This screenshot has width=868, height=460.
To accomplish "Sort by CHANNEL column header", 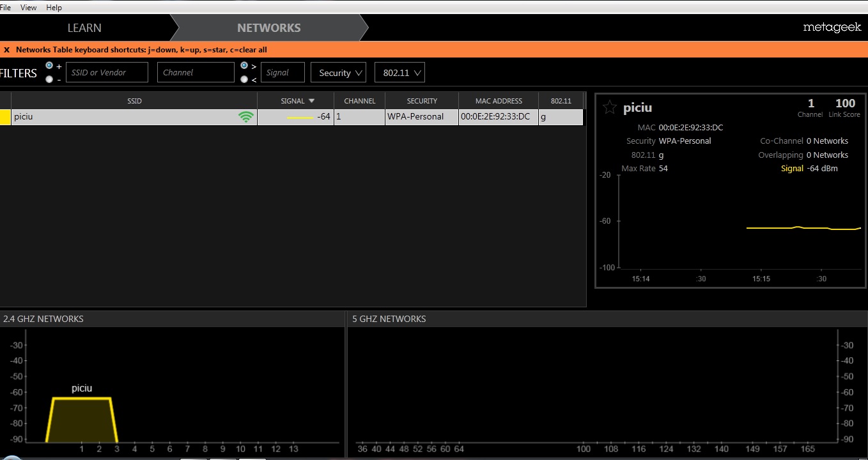I will (359, 101).
